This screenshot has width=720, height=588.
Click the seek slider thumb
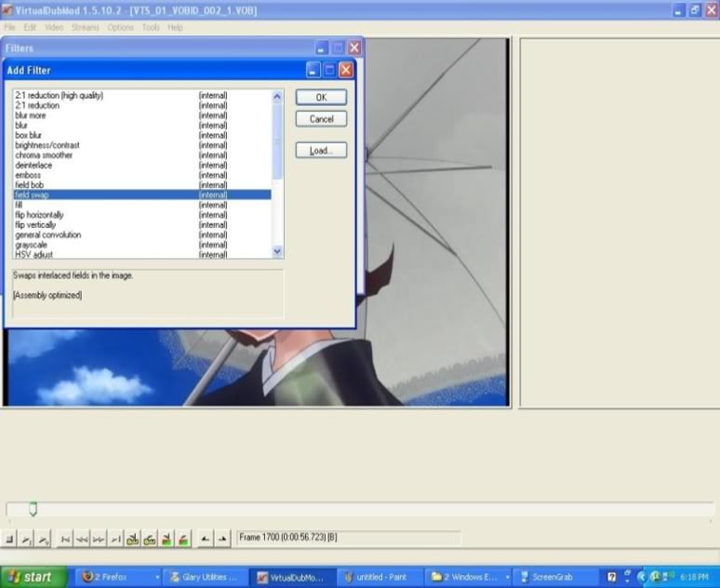tap(33, 509)
